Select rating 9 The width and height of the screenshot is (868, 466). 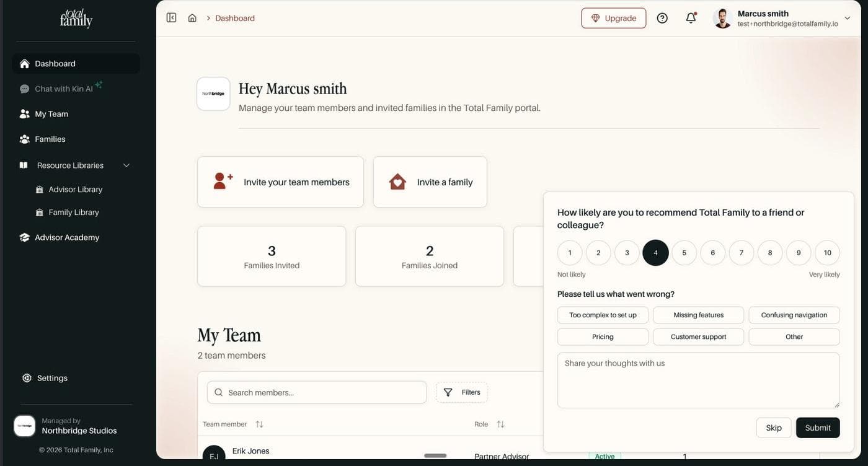click(799, 253)
